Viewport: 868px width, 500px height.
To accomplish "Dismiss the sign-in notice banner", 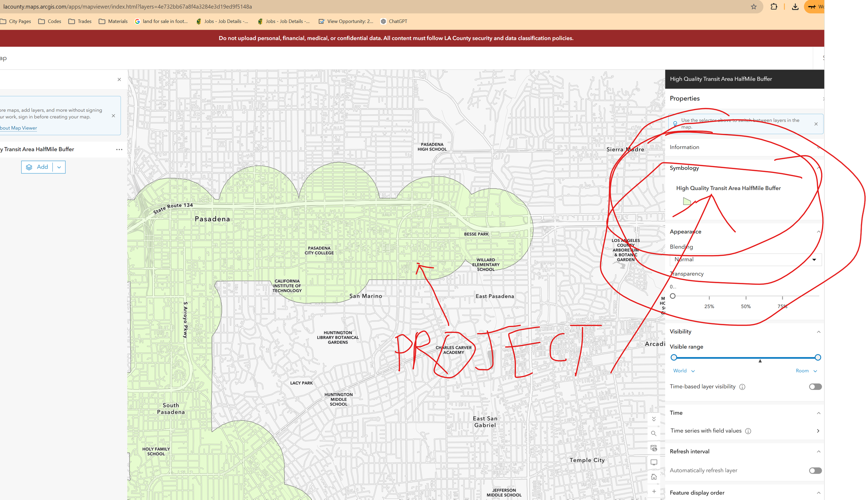I will (113, 116).
